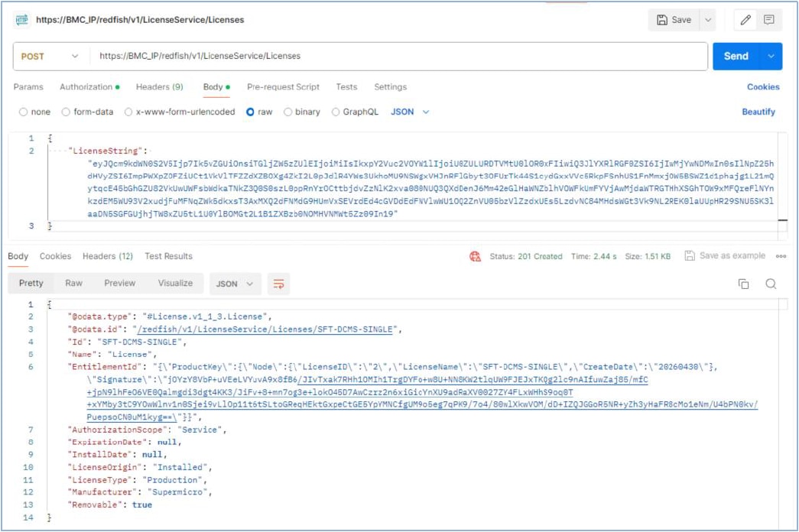
Task: Click the search response magnifier icon
Action: pos(771,284)
